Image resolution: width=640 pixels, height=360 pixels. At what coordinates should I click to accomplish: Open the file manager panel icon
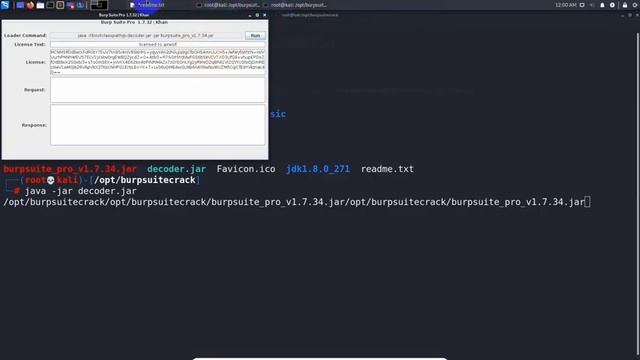pos(40,5)
